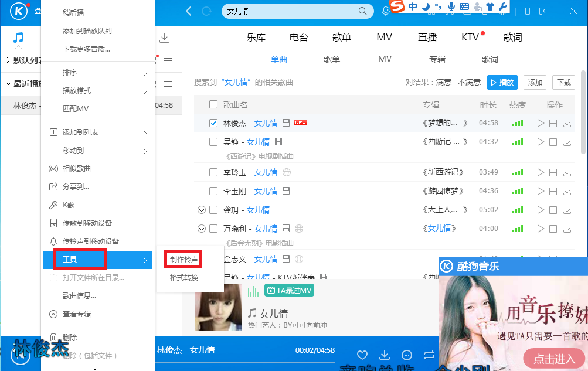This screenshot has width=588, height=371.
Task: Add 吴静 - 女儿情 to the playlist
Action: [553, 142]
